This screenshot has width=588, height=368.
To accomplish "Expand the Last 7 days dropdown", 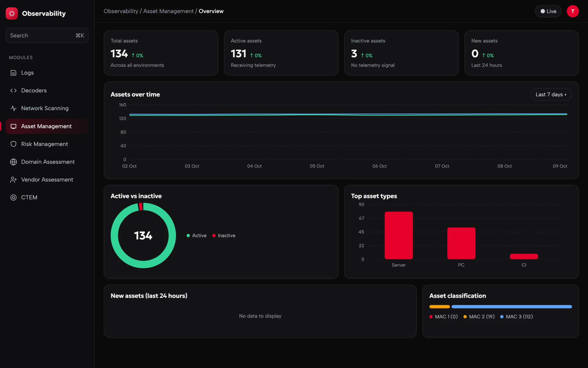I will click(x=551, y=94).
